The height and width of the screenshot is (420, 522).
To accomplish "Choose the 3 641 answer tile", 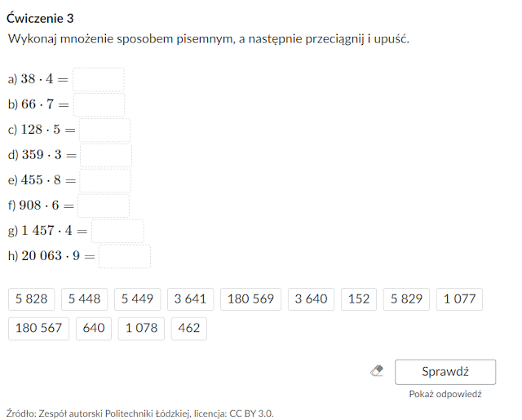I will (x=190, y=298).
